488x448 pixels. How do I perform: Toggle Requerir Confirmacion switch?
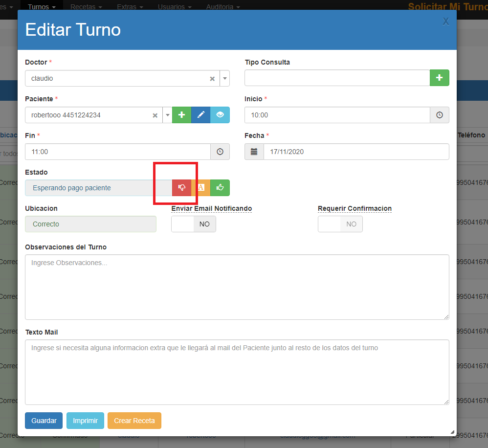click(x=340, y=224)
